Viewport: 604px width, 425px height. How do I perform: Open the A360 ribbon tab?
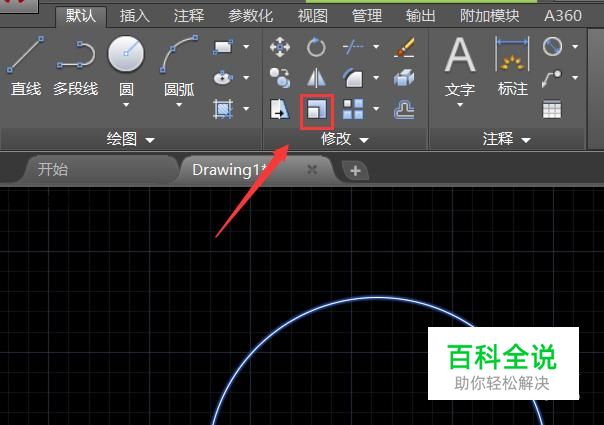(x=563, y=16)
